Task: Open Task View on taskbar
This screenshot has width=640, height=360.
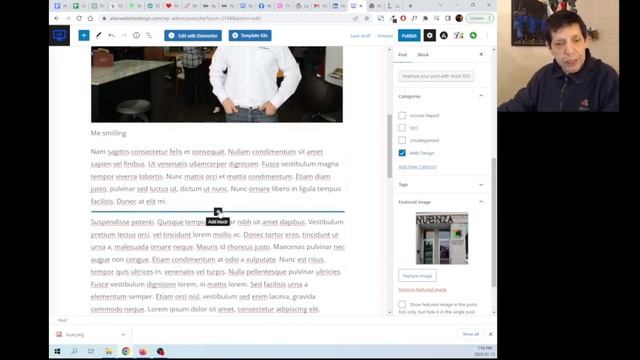Action: 91,351
